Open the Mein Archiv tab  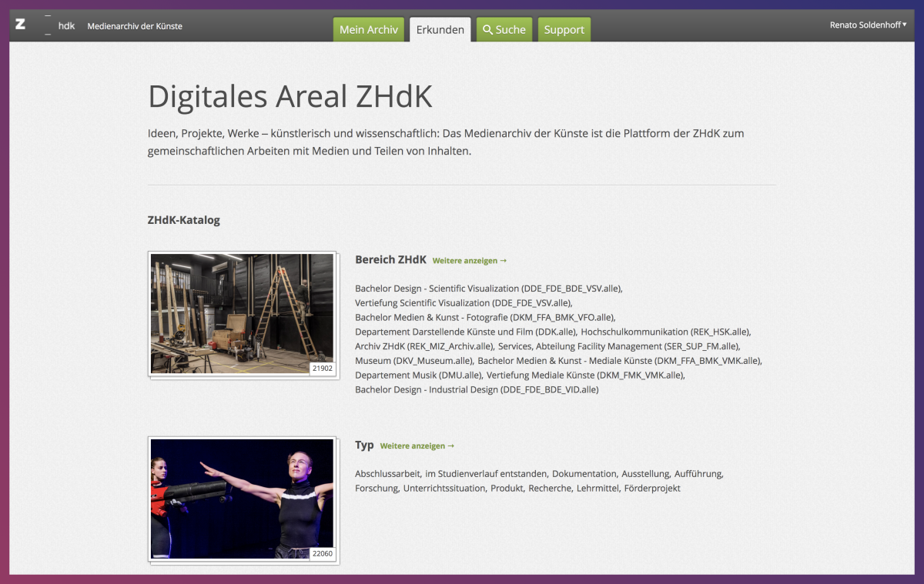pos(368,30)
